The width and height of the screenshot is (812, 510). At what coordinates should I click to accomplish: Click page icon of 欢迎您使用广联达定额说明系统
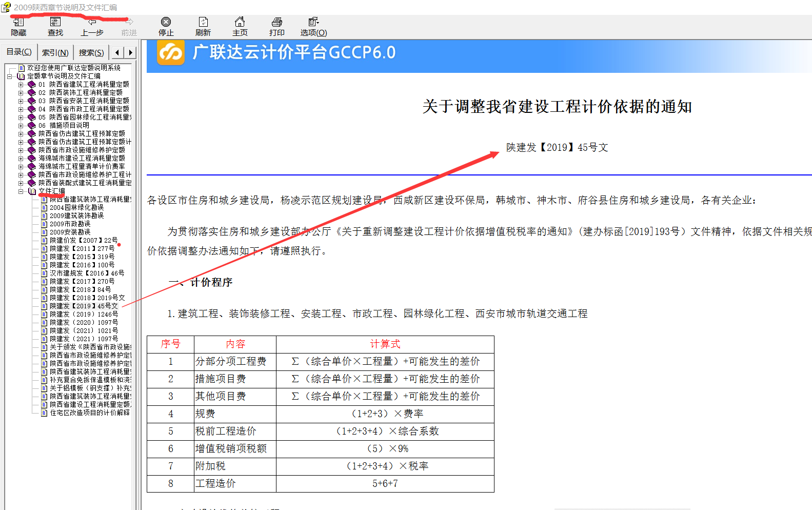coord(22,68)
